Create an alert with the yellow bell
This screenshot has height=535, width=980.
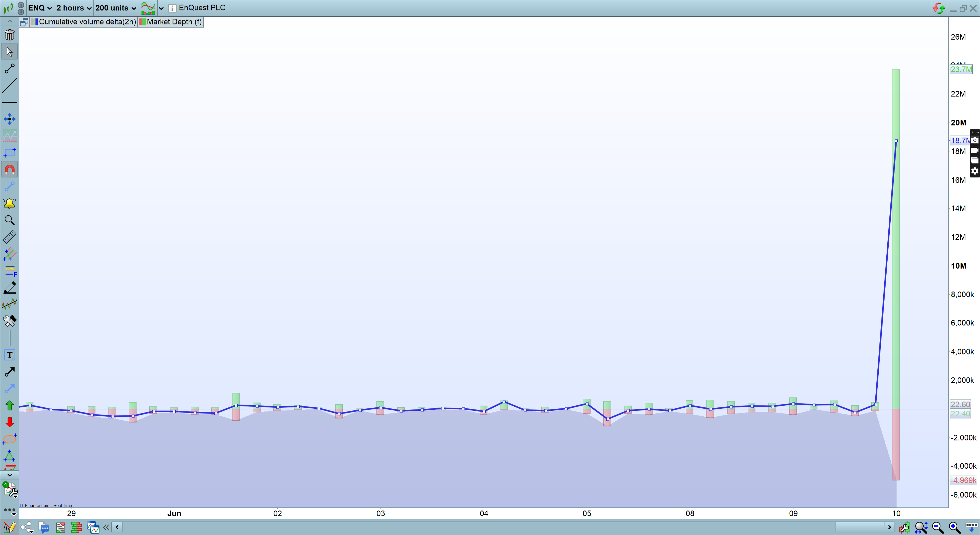pyautogui.click(x=9, y=203)
